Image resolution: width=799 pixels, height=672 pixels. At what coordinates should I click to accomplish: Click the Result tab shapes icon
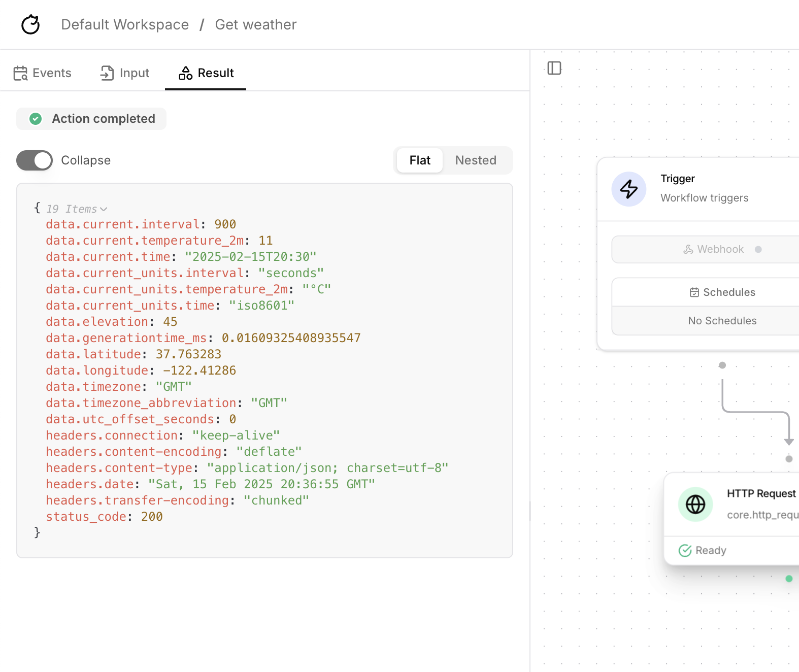coord(185,73)
